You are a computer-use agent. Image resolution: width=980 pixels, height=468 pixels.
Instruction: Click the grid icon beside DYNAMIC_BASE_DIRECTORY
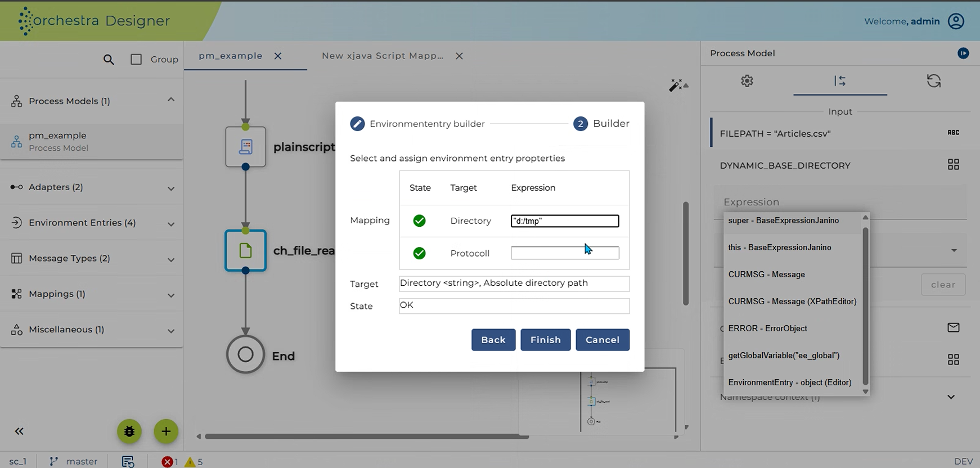(954, 164)
